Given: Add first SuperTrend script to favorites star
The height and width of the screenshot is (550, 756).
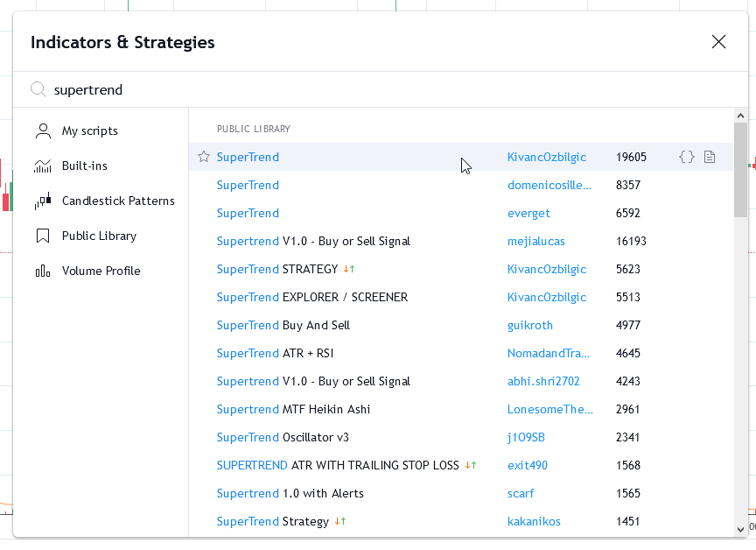Looking at the screenshot, I should [x=204, y=157].
